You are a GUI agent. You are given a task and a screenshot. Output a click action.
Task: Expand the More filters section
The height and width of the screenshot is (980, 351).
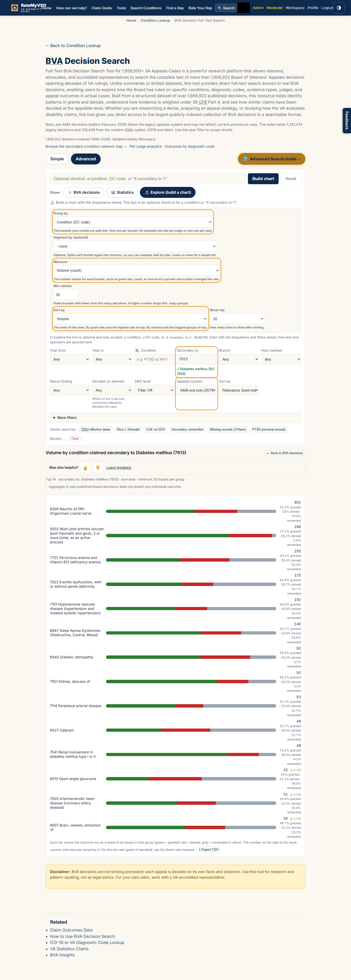click(175, 418)
